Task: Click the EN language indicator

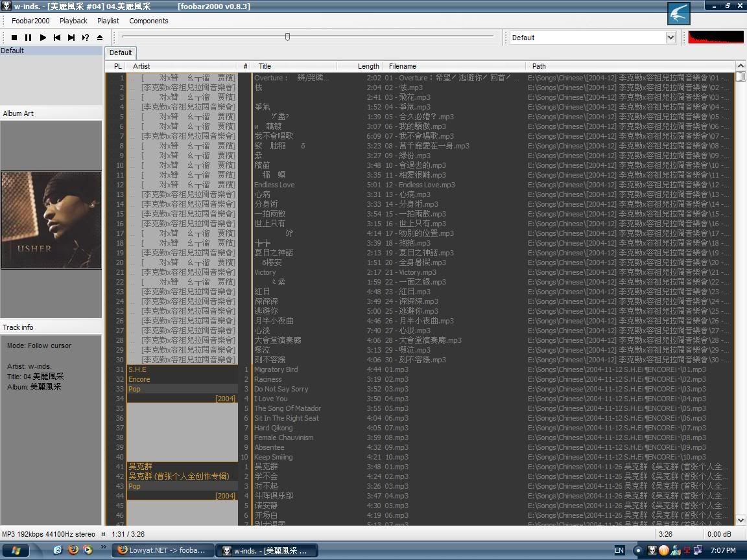Action: tap(619, 550)
